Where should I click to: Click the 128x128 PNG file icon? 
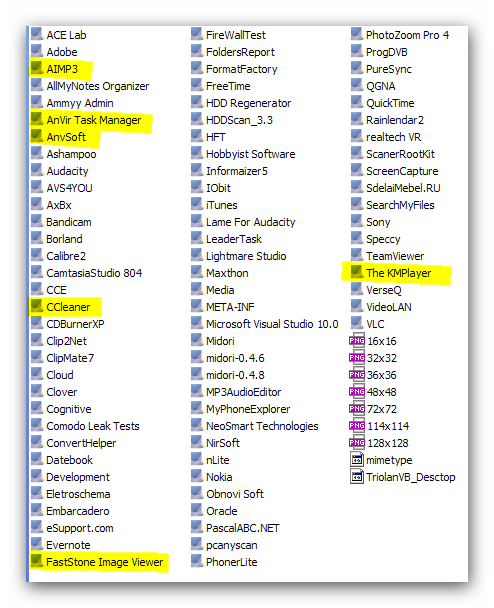357,442
